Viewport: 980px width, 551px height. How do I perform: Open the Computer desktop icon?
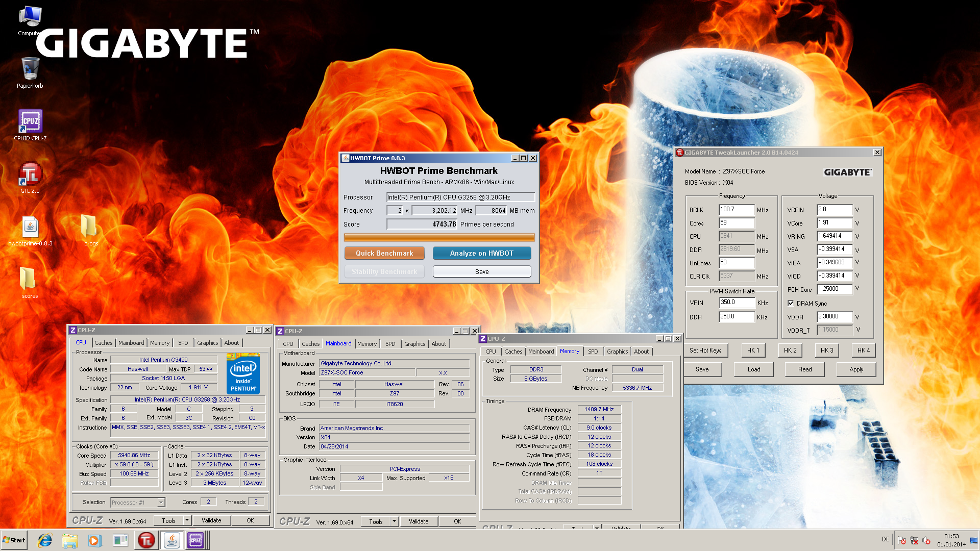point(30,20)
